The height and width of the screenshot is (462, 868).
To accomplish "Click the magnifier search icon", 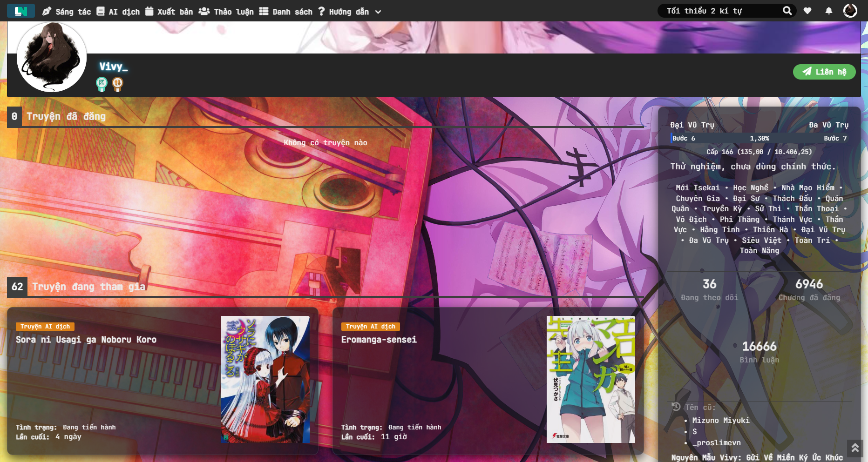I will pyautogui.click(x=787, y=11).
